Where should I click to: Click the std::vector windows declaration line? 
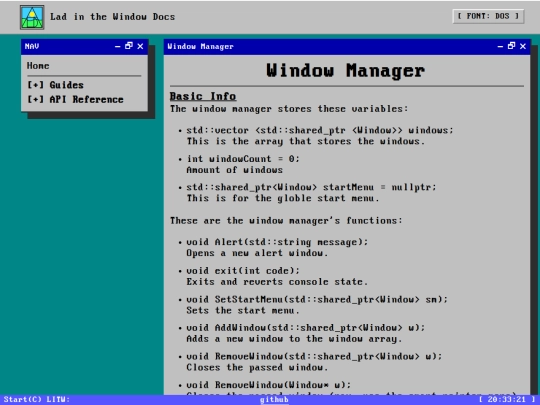[320, 130]
